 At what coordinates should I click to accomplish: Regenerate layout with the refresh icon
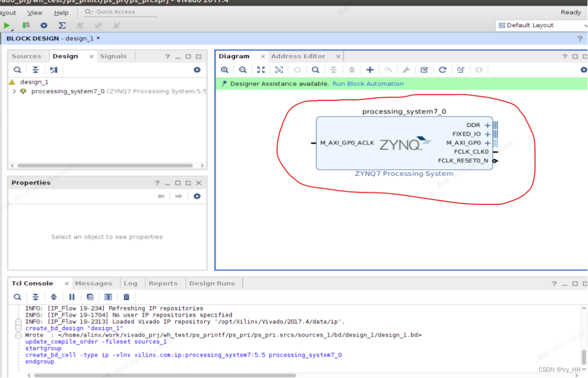point(443,70)
